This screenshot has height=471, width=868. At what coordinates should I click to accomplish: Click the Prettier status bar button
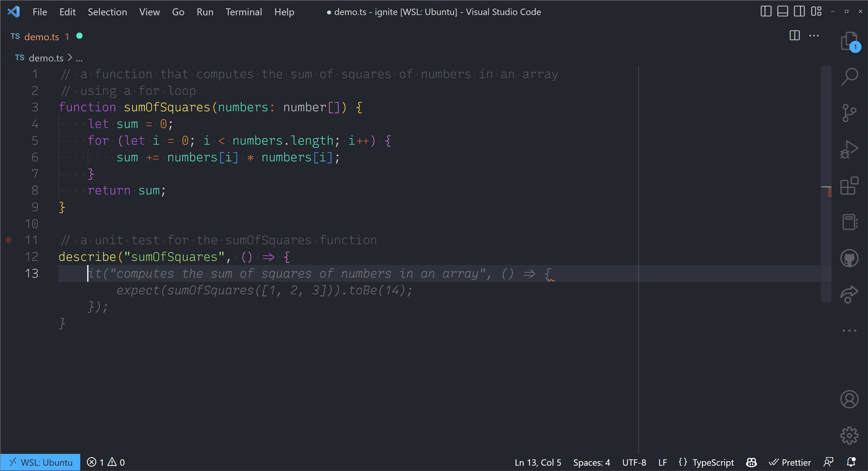pyautogui.click(x=796, y=462)
